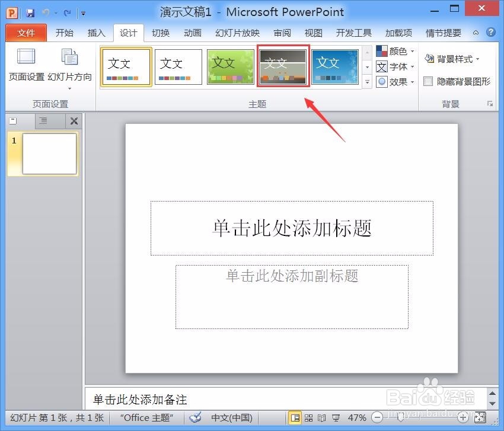Start Slide Show view icon
This screenshot has height=431, width=504.
336,418
